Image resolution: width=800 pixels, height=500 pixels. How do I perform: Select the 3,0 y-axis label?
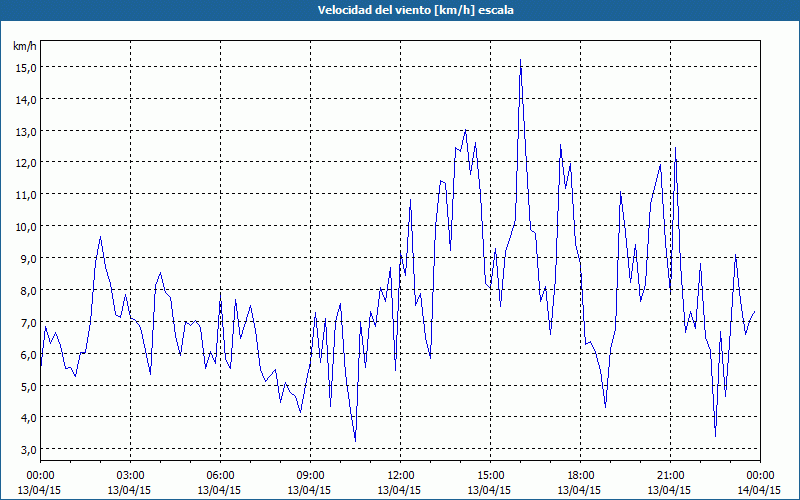(28, 449)
